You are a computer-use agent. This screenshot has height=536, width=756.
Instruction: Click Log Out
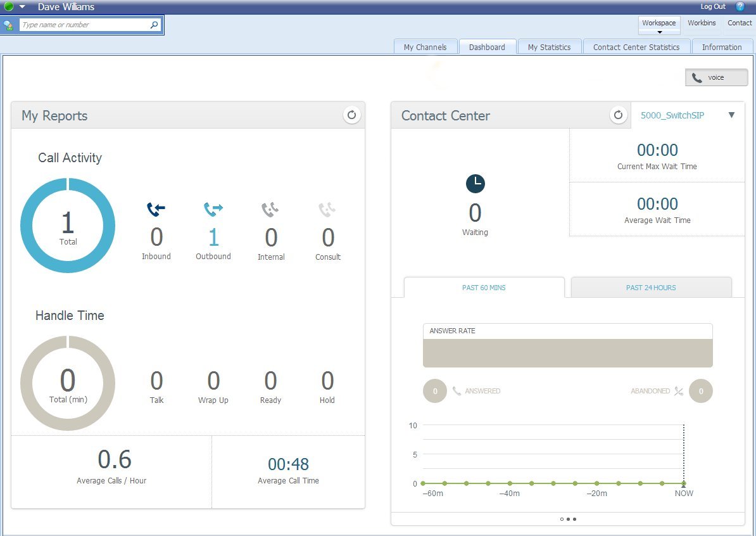pos(713,6)
